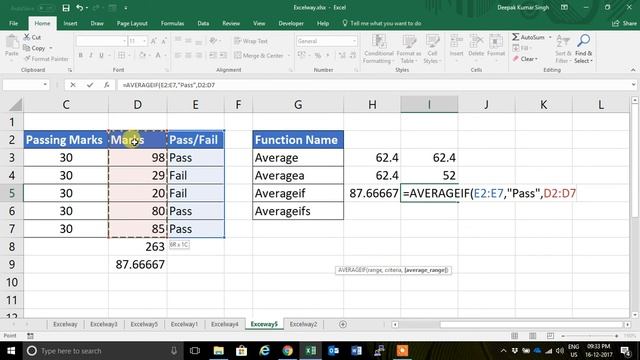Viewport: 640px width, 360px height.
Task: Select the Excelway sheet tab
Action: (x=65, y=324)
